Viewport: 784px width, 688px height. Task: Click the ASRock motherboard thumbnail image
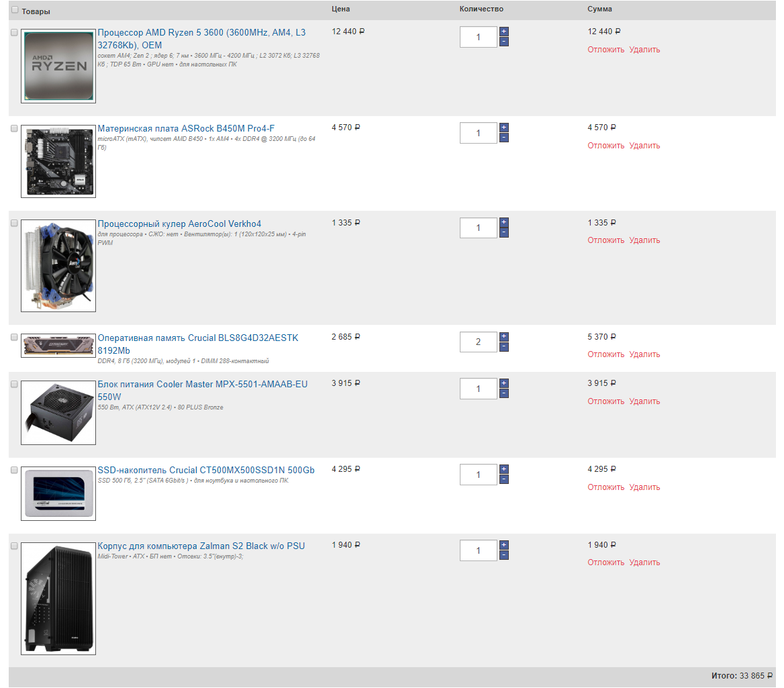[x=58, y=162]
